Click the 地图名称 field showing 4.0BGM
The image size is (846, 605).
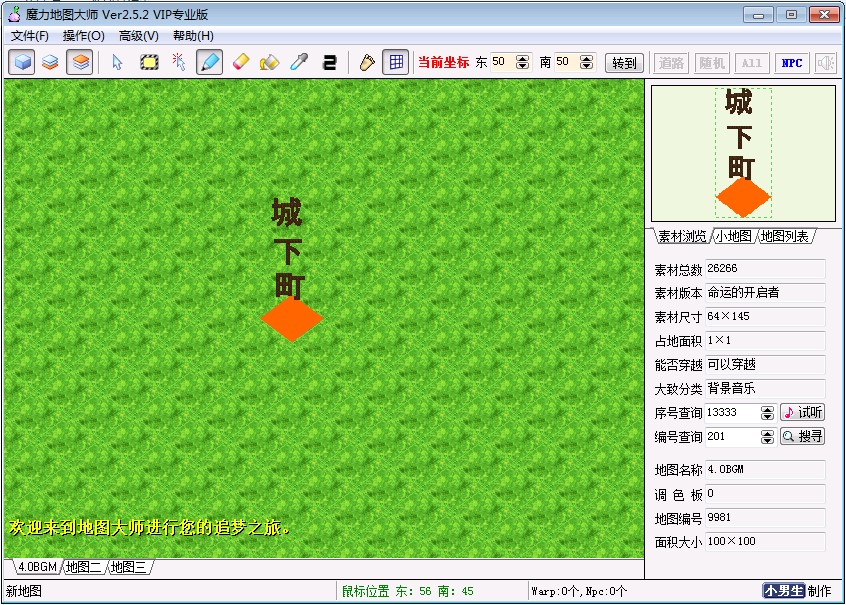tap(765, 470)
